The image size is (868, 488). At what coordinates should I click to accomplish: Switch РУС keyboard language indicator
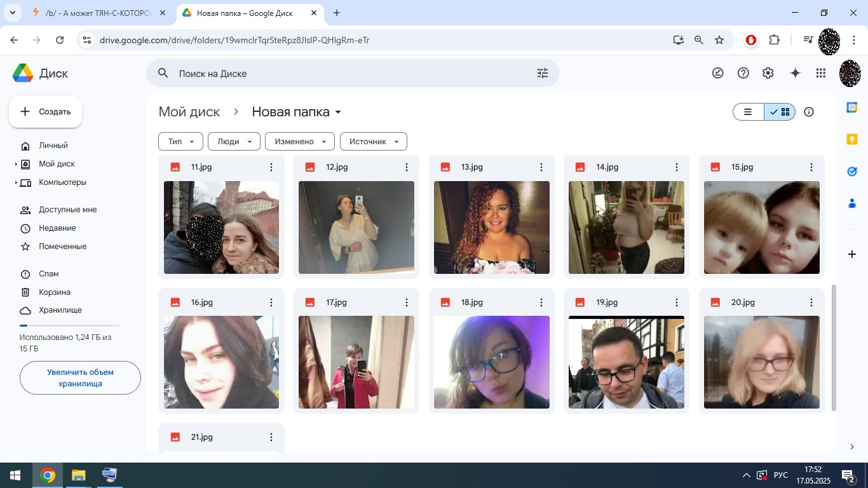pos(781,475)
